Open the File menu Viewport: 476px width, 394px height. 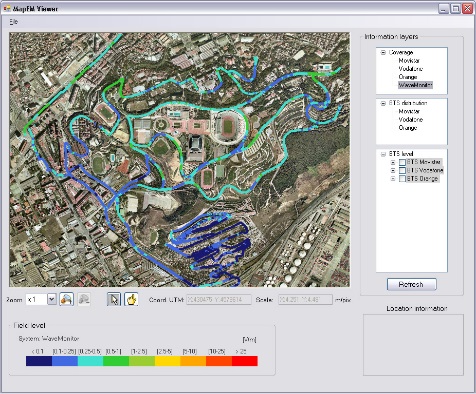13,22
